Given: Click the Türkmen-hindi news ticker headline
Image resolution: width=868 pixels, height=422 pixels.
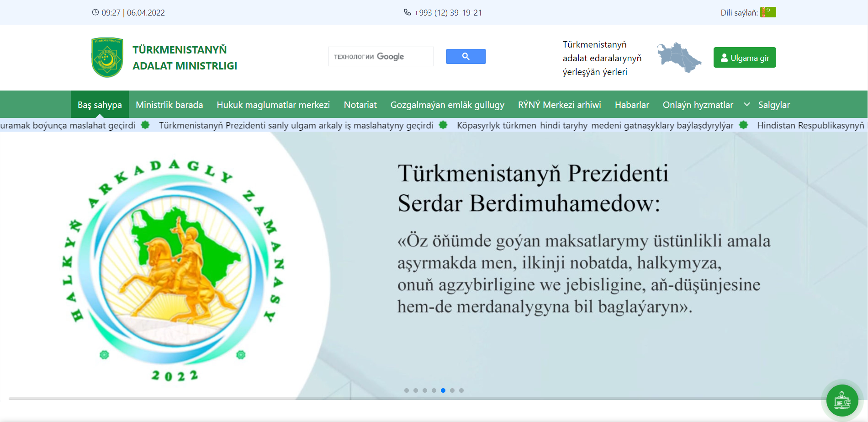Looking at the screenshot, I should pyautogui.click(x=595, y=125).
